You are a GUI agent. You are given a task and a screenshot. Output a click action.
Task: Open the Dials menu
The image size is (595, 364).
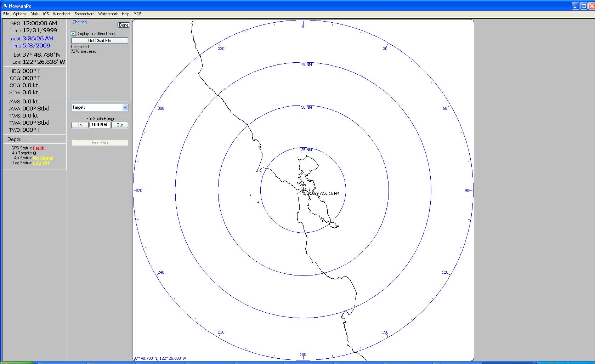(34, 14)
